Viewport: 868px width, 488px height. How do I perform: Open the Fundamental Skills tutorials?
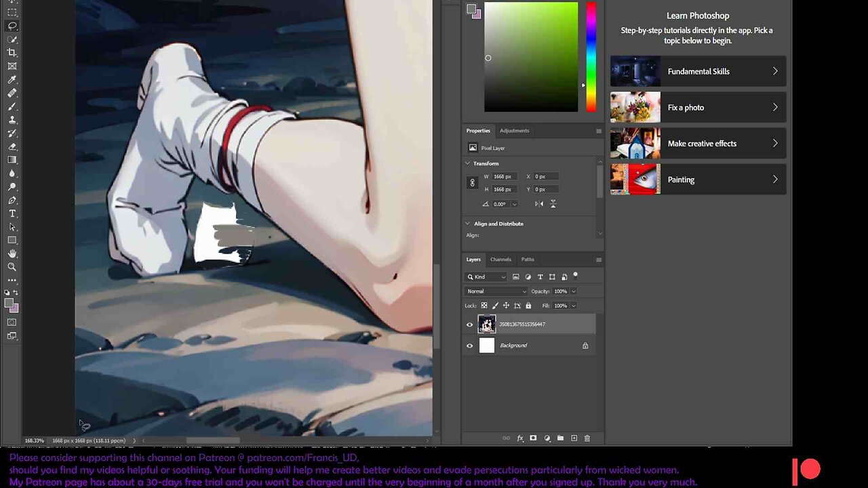pos(698,71)
